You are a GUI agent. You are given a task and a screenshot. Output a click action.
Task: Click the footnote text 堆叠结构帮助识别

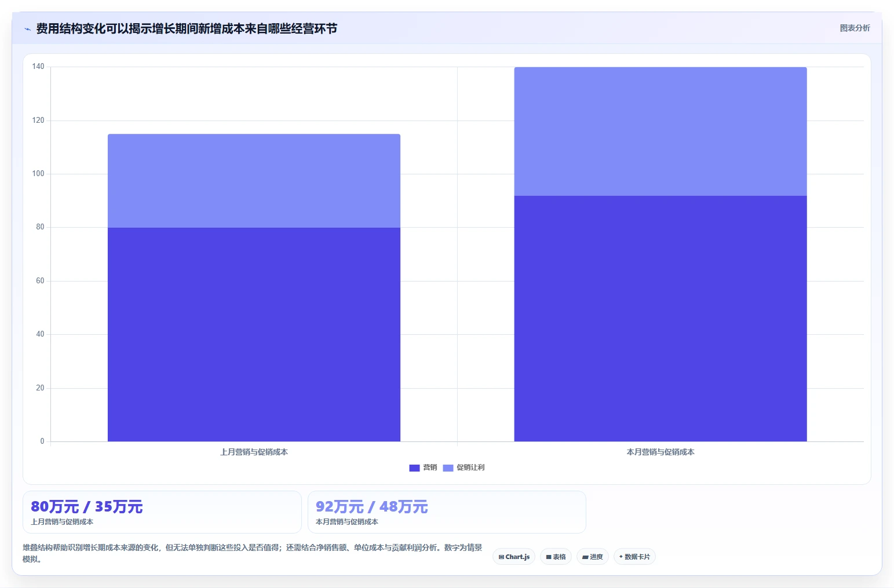pos(252,553)
